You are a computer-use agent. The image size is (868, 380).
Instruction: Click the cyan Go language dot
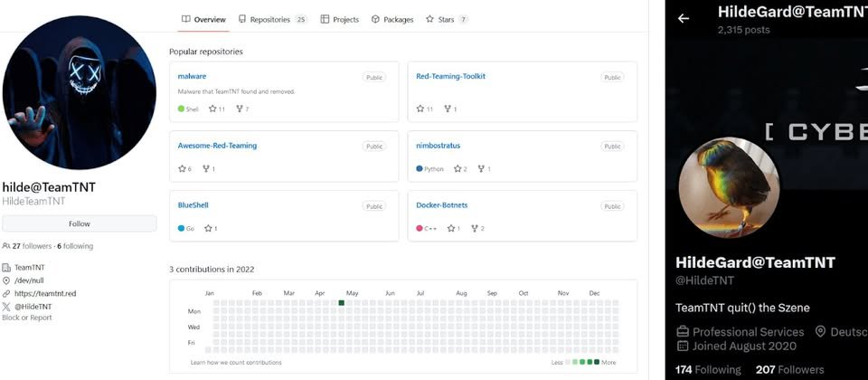(x=181, y=228)
